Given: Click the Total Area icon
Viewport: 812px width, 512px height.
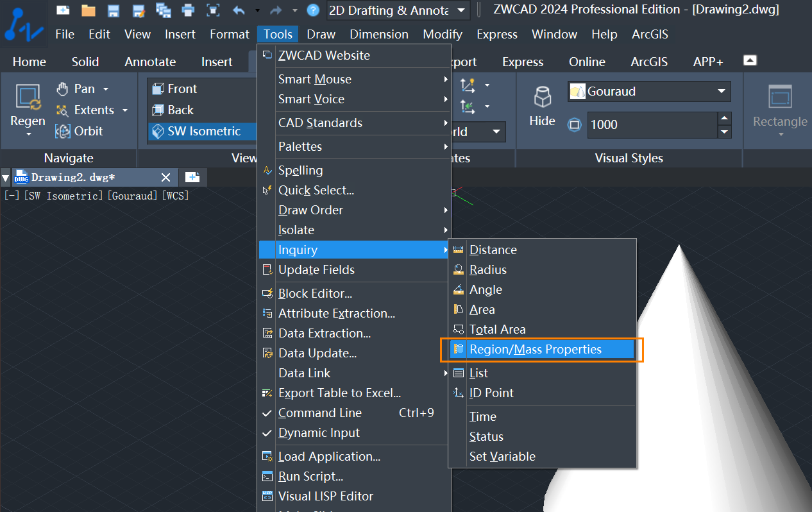Looking at the screenshot, I should [x=458, y=330].
